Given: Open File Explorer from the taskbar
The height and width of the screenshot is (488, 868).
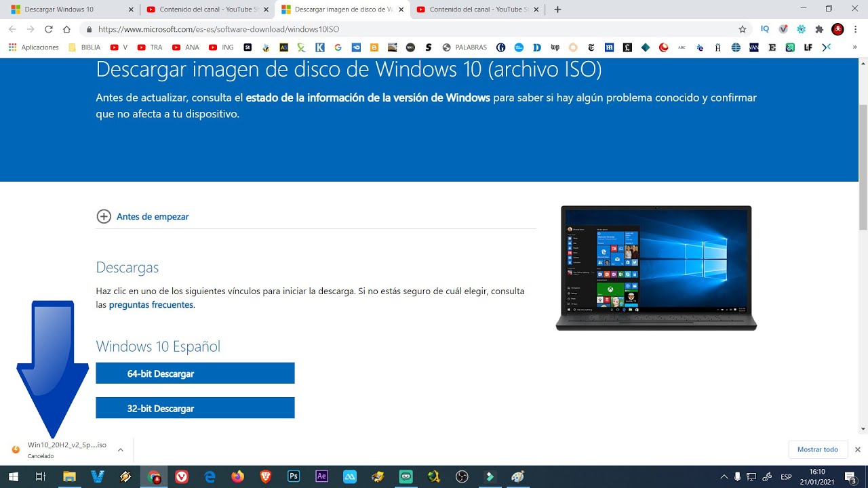Looking at the screenshot, I should click(69, 476).
